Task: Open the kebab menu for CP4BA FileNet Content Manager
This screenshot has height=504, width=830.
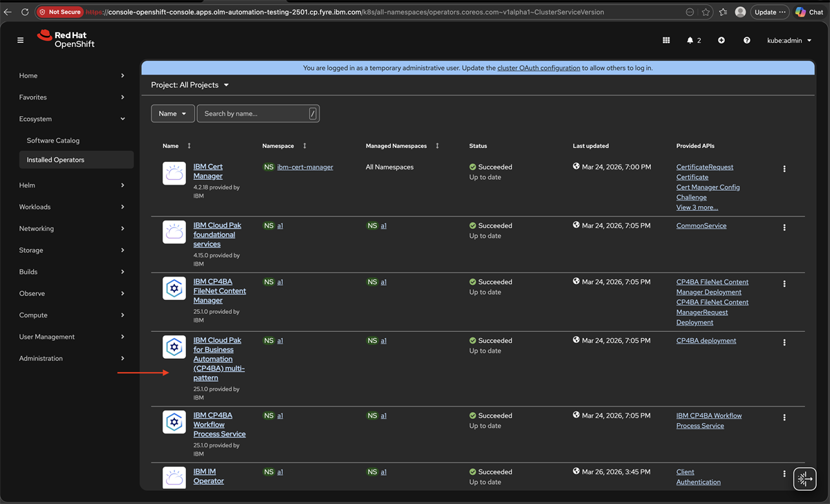Action: coord(784,283)
